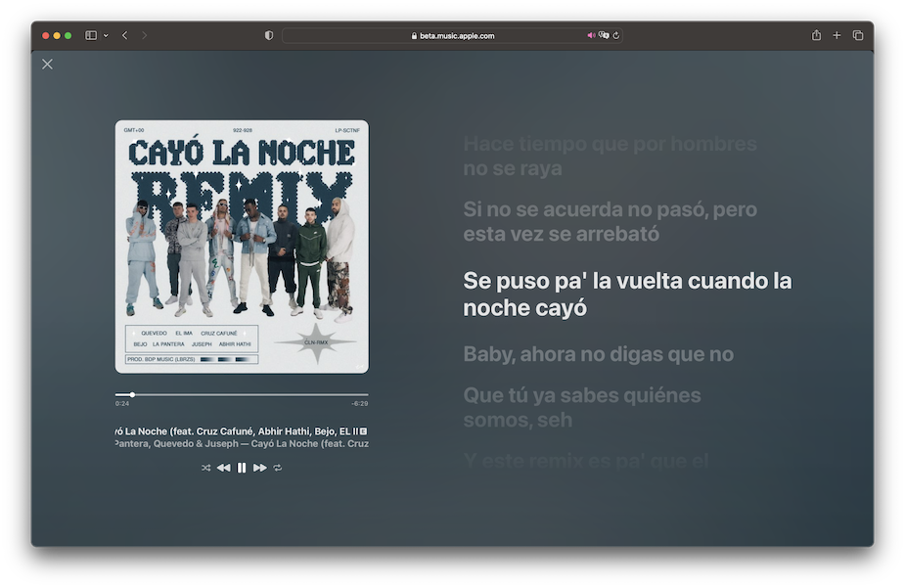Show the Safari tab overview
The height and width of the screenshot is (588, 905).
[858, 35]
